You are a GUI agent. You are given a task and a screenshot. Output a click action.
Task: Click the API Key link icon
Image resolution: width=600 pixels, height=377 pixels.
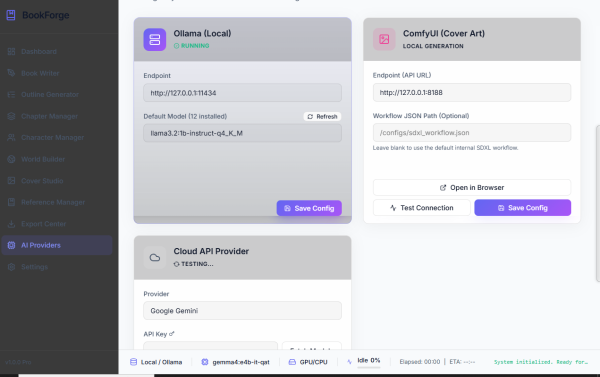172,334
